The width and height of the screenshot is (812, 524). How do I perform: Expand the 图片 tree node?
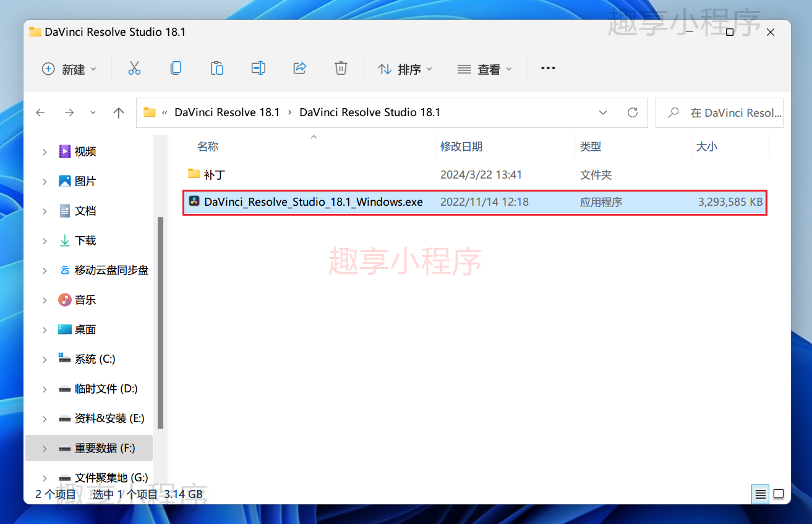coord(45,181)
